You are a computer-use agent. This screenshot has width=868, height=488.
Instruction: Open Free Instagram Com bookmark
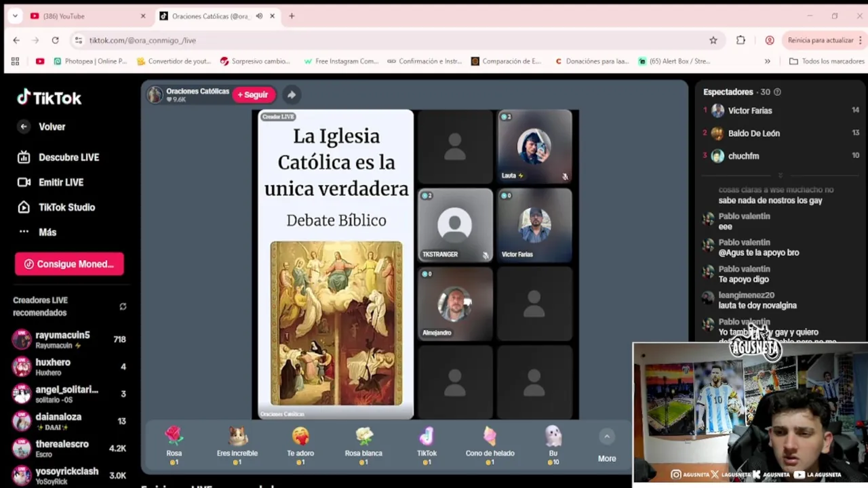point(341,62)
